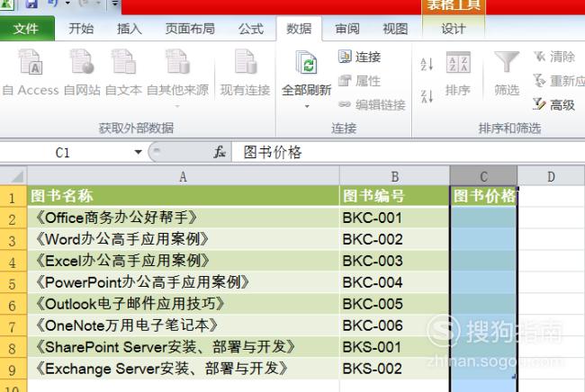Select column B header
Viewport: 585px width, 392px height.
(x=395, y=176)
